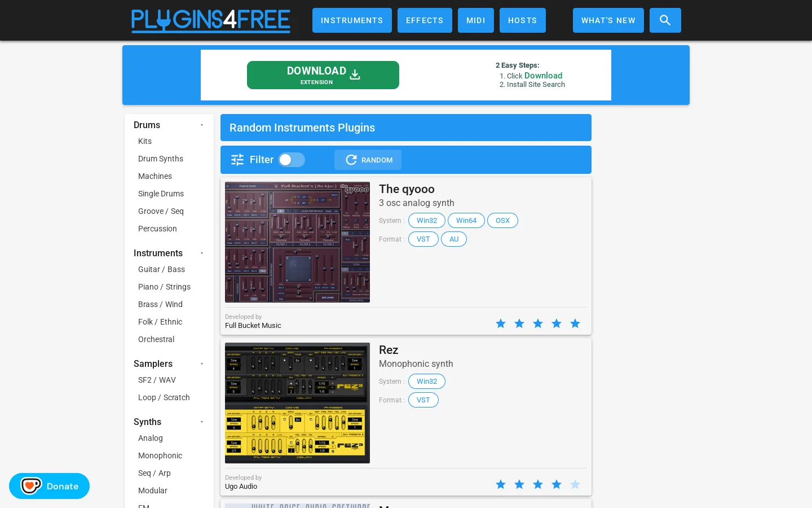Image resolution: width=812 pixels, height=508 pixels.
Task: Open the SF2 / WAV category
Action: coord(157,380)
